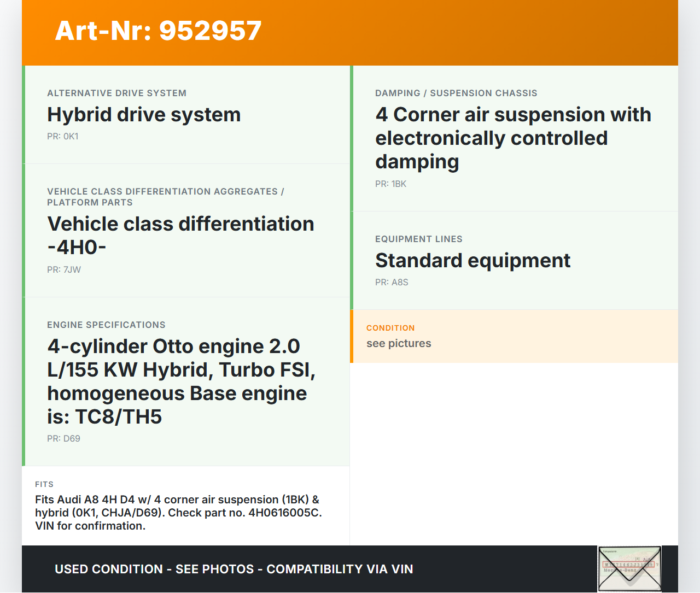Screen dimensions: 700x593
Task: Select the 4 Corner air suspension title
Action: [x=513, y=138]
